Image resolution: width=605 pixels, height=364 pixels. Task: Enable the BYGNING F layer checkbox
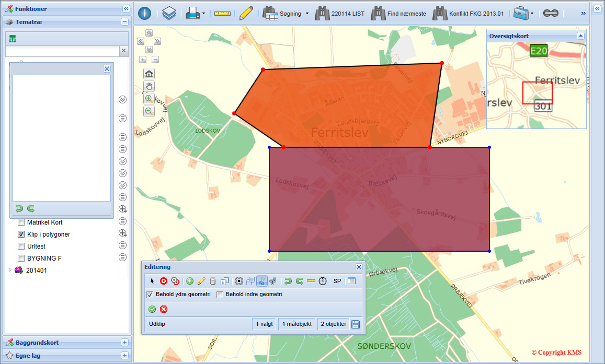pos(21,258)
